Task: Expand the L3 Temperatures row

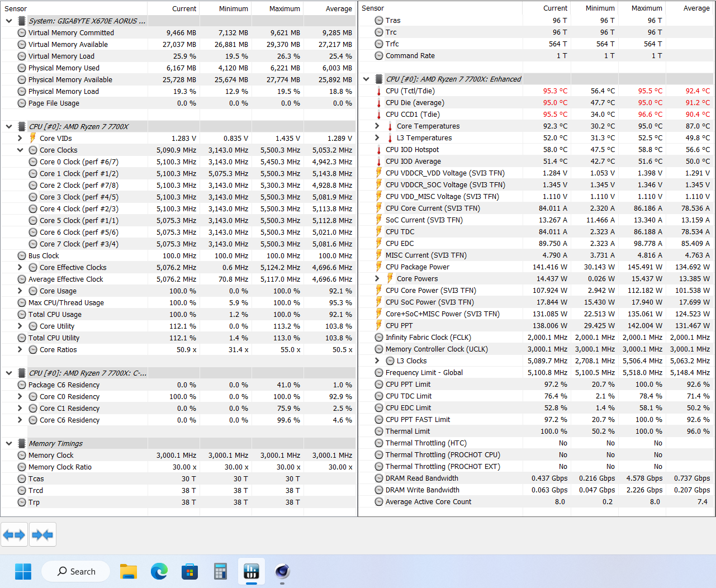Action: click(x=377, y=138)
